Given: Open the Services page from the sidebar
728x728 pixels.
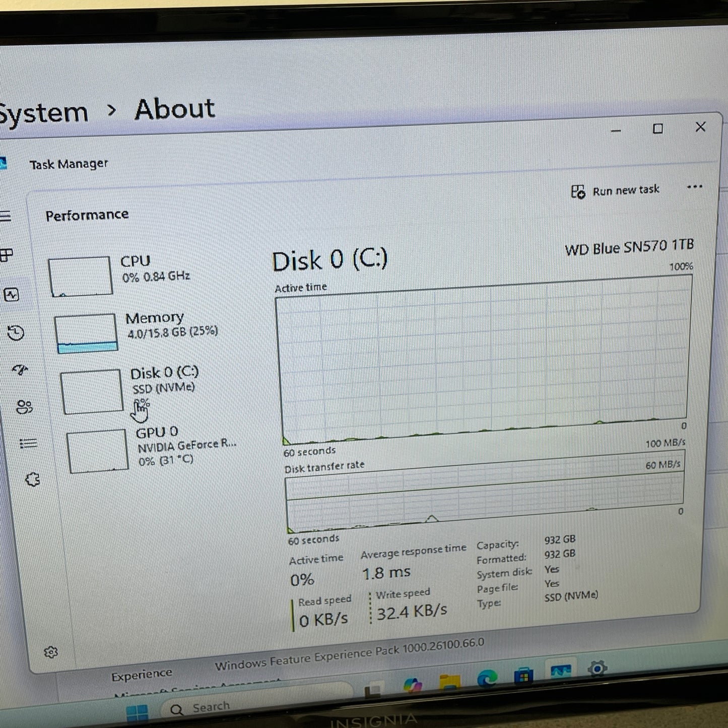Looking at the screenshot, I should coord(33,480).
